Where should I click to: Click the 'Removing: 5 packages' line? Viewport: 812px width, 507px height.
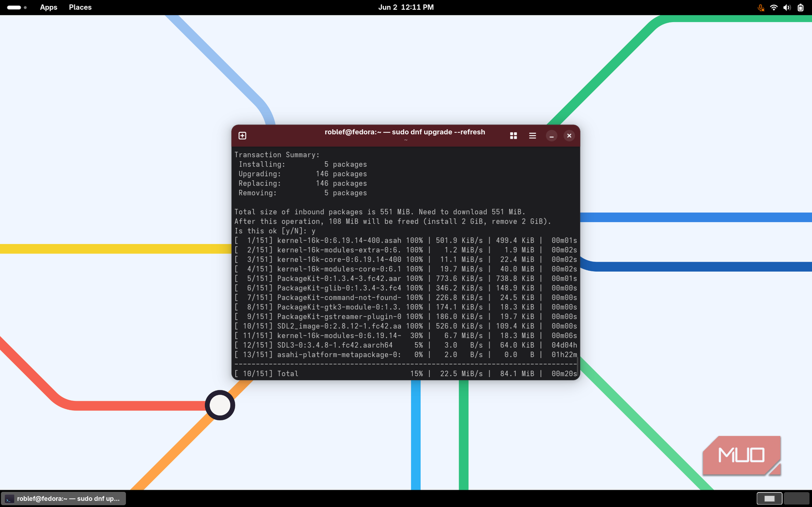(303, 193)
